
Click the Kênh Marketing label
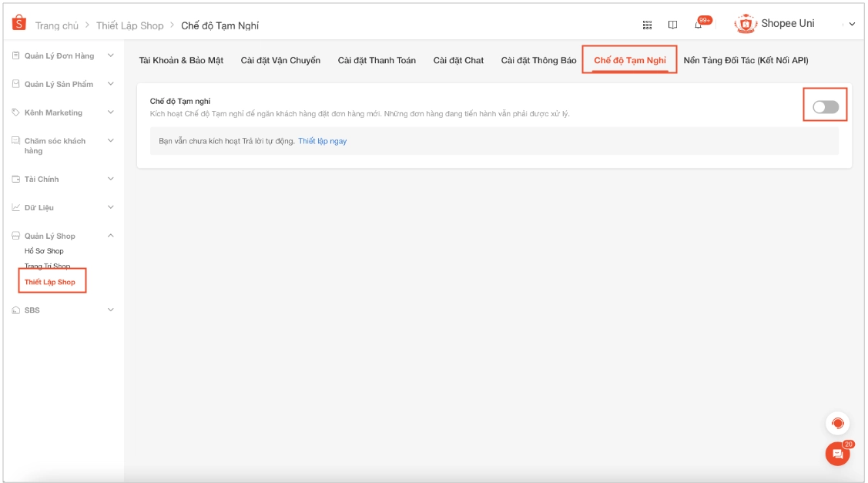click(x=53, y=112)
